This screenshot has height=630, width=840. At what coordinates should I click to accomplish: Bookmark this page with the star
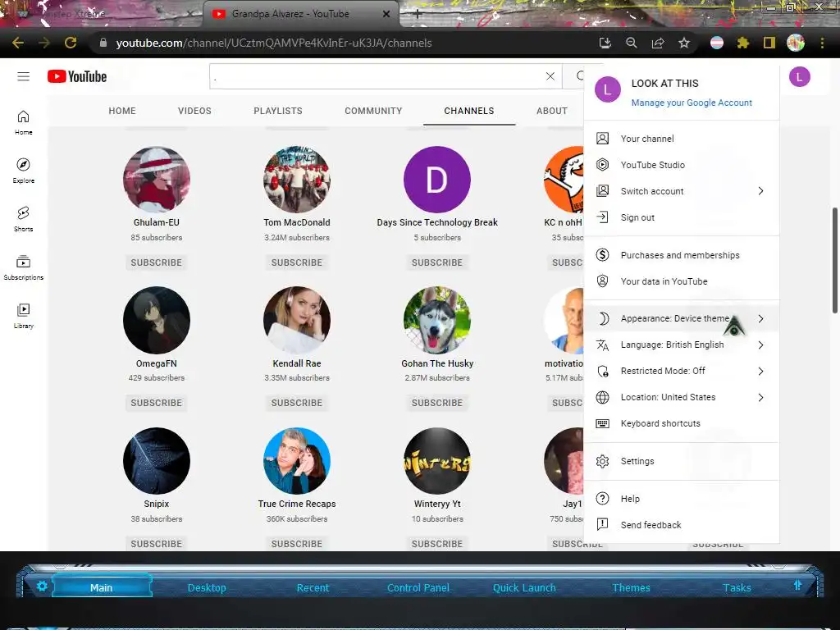(684, 43)
